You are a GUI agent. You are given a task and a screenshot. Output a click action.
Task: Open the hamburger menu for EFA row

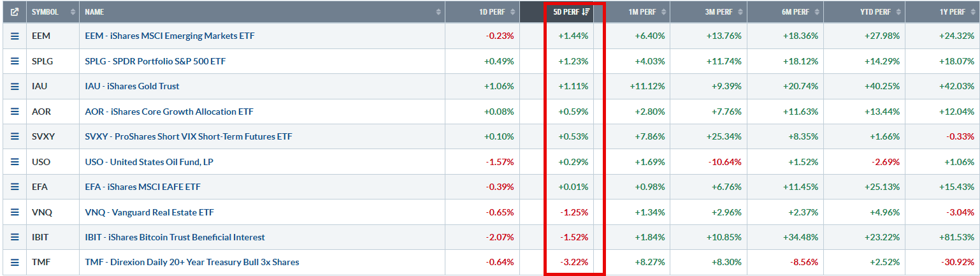click(15, 187)
